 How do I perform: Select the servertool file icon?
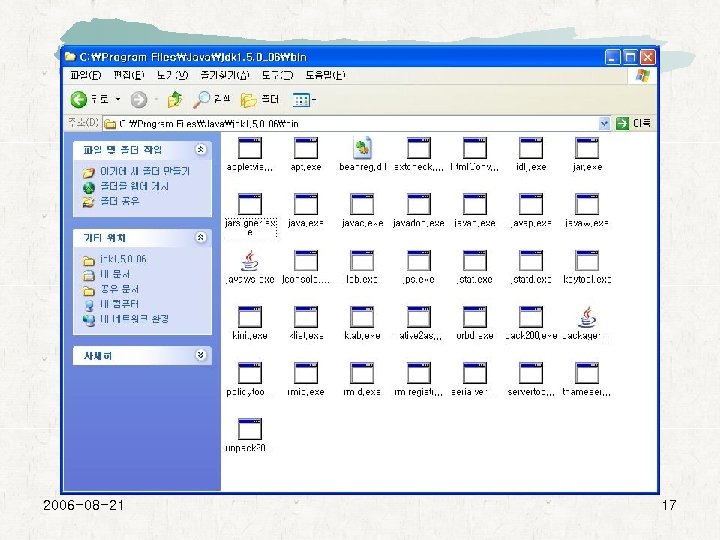point(531,373)
